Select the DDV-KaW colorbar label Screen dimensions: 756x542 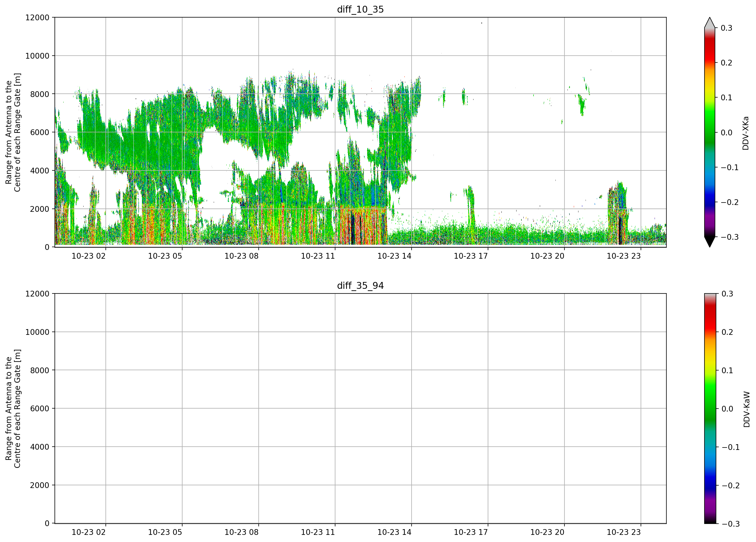[x=747, y=409]
